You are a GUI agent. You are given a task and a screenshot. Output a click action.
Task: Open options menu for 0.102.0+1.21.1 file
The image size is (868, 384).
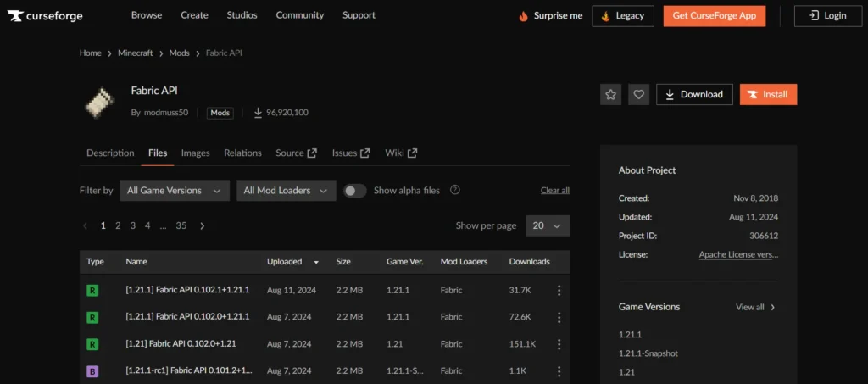559,317
